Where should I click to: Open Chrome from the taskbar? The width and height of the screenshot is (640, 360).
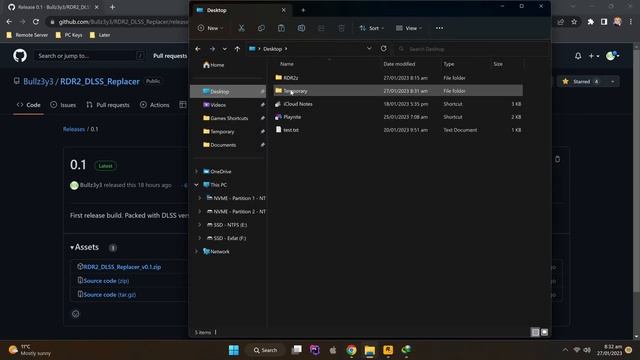click(x=351, y=350)
